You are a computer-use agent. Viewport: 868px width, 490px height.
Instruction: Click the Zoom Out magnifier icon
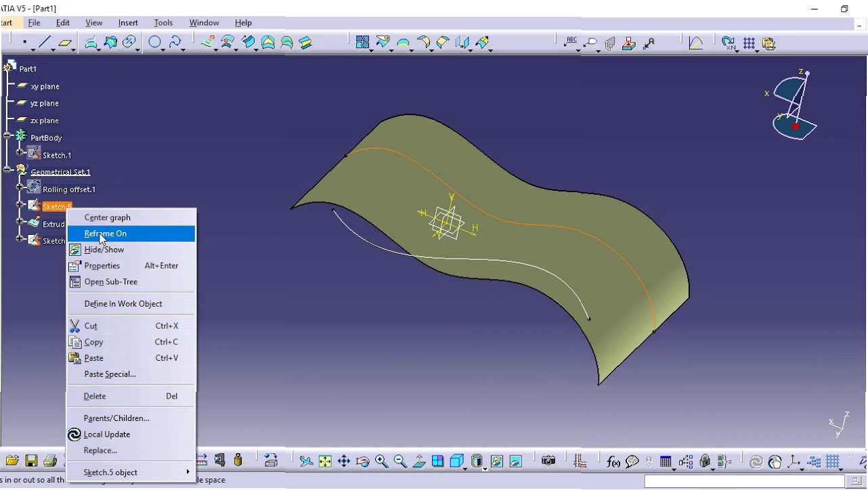click(x=400, y=462)
